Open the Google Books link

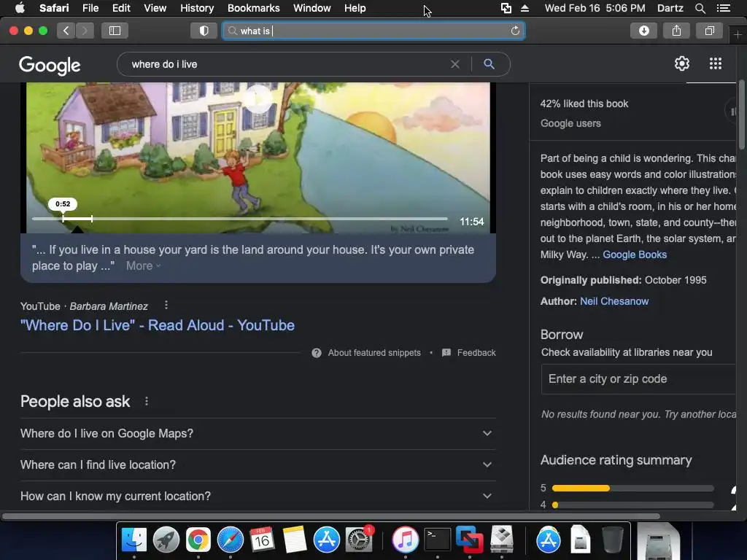click(x=635, y=254)
